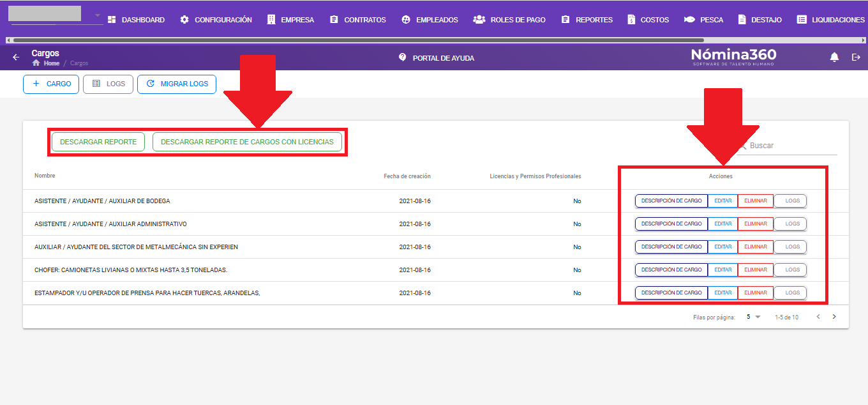The width and height of the screenshot is (868, 405).
Task: Click the Contratos clipboard icon
Action: pos(334,20)
